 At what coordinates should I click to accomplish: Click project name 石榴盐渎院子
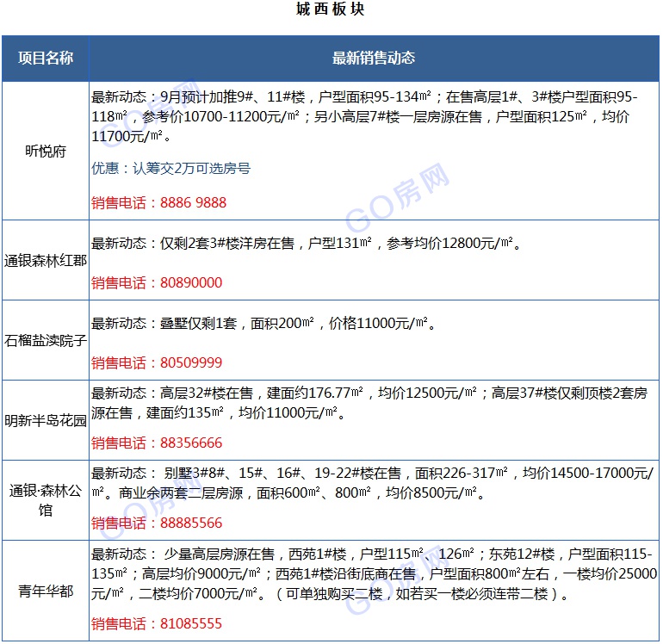click(x=46, y=340)
